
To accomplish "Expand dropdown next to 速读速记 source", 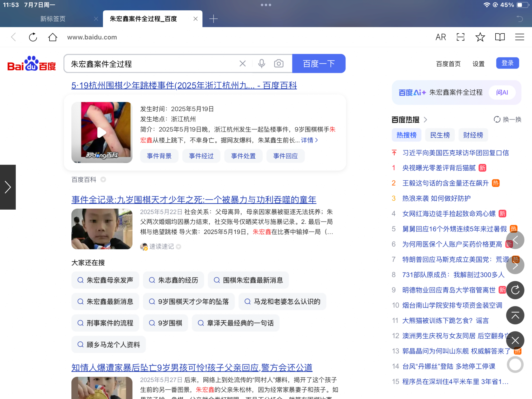I will [178, 247].
